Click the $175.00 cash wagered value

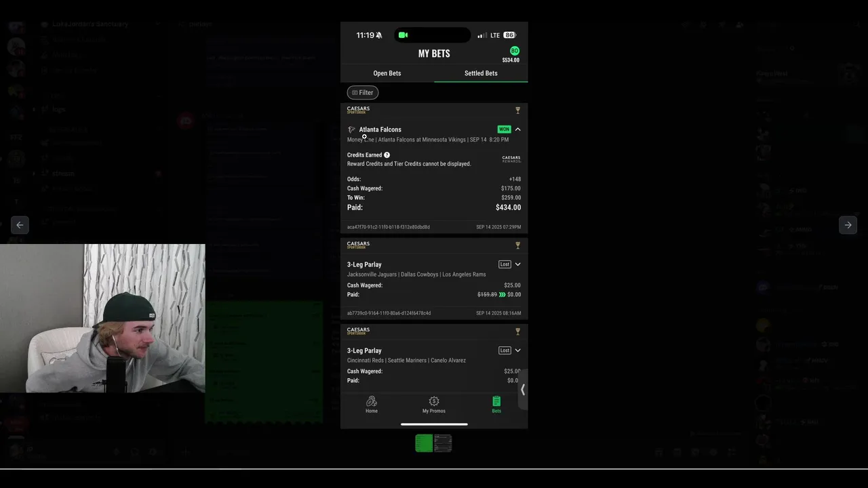[511, 188]
